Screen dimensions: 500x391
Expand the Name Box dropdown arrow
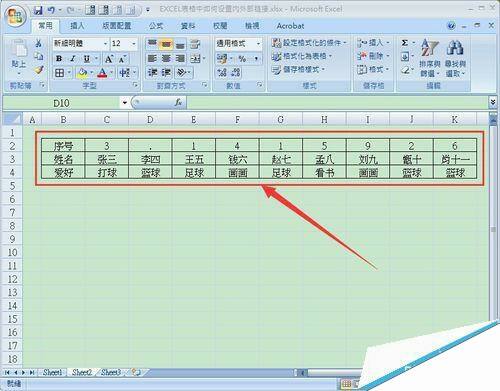pos(125,103)
